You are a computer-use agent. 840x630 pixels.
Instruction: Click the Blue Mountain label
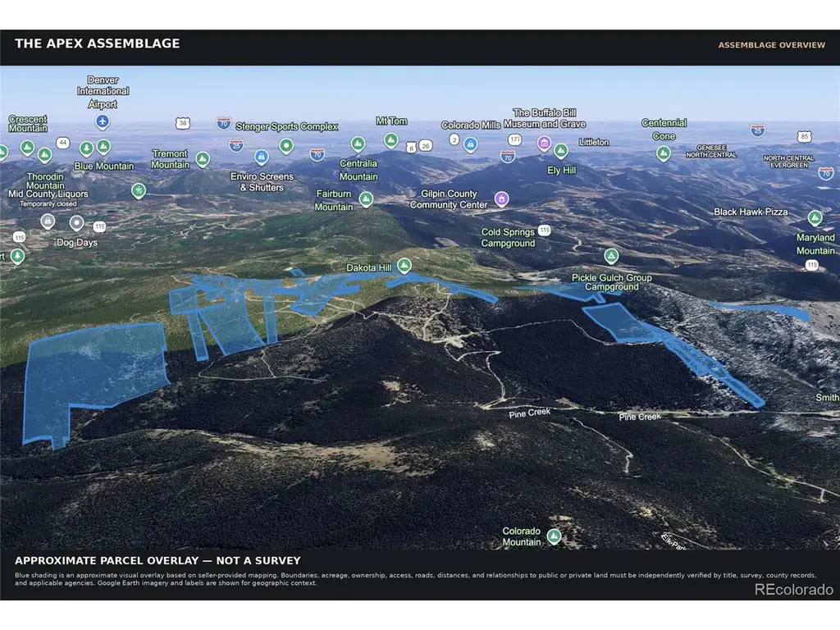104,166
